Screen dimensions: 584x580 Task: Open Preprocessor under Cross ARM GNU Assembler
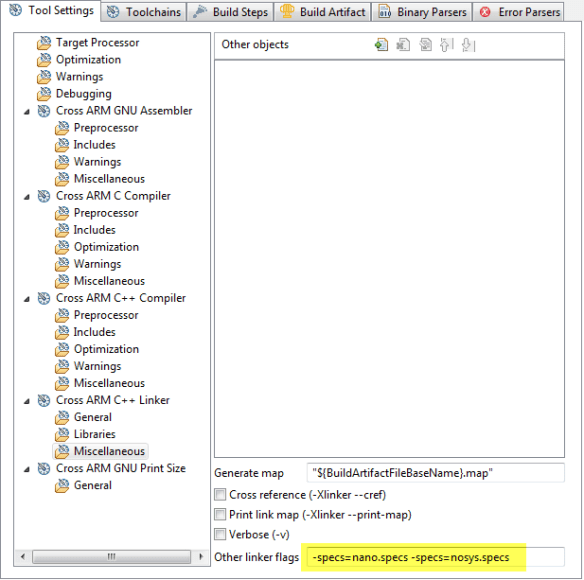[x=106, y=128]
